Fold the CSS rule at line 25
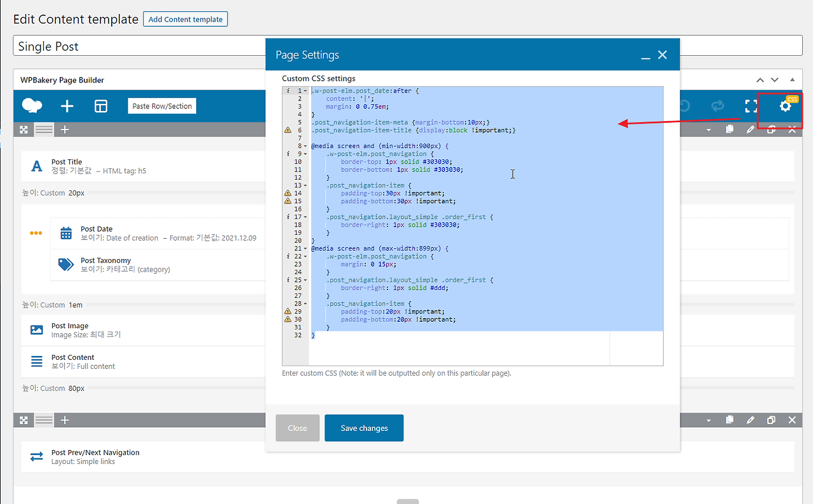The image size is (813, 504). 306,280
